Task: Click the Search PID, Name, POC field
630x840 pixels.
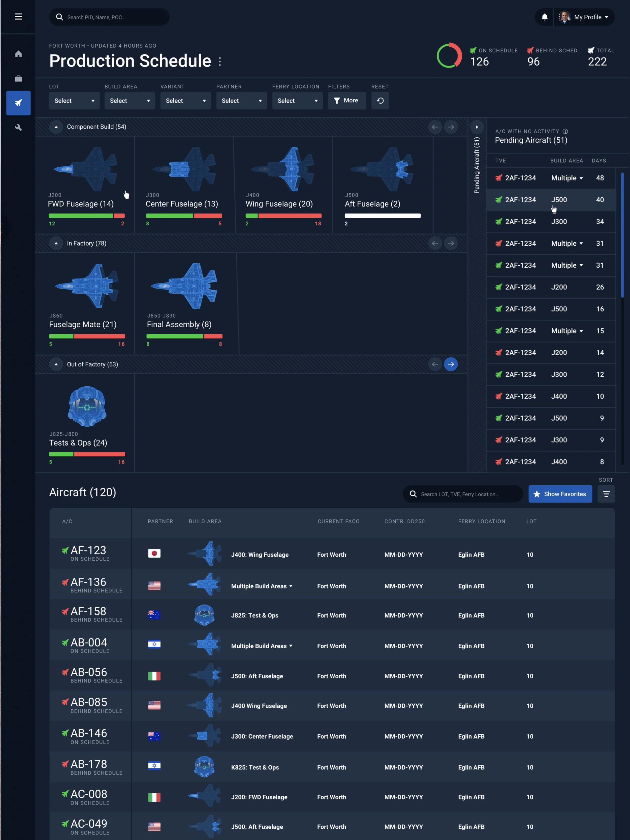Action: tap(109, 17)
